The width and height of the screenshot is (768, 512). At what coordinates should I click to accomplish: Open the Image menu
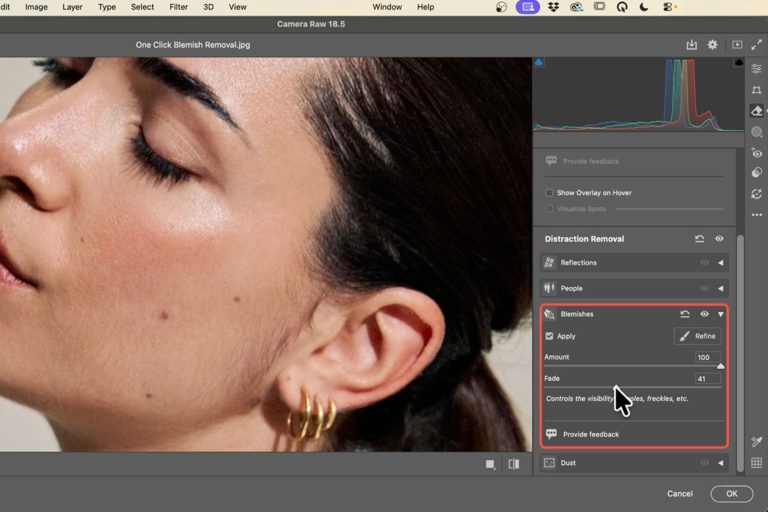coord(36,7)
